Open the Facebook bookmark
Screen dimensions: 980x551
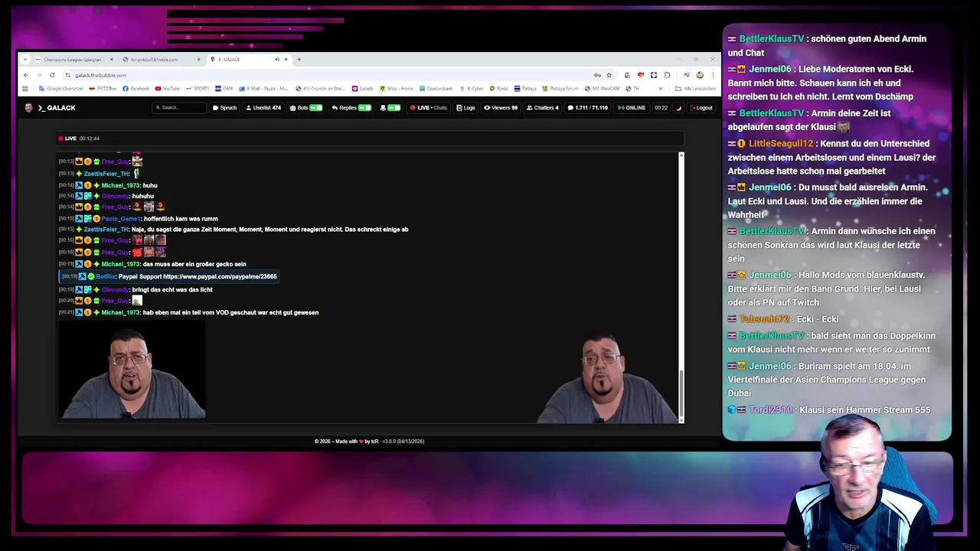(136, 89)
